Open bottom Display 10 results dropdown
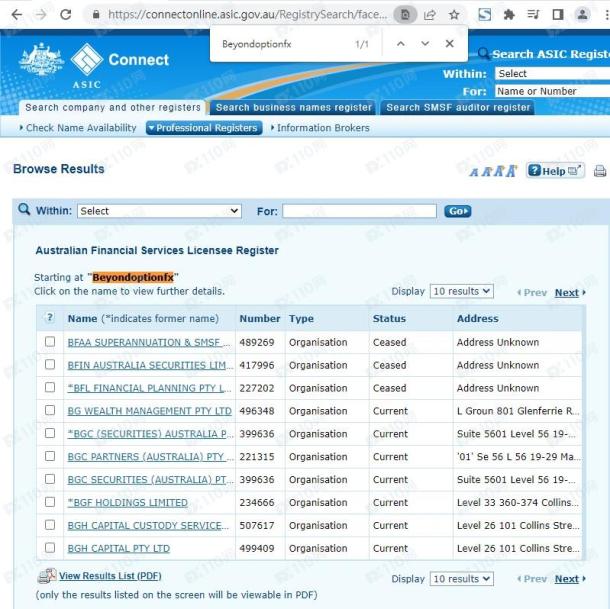The image size is (610, 609). click(461, 579)
